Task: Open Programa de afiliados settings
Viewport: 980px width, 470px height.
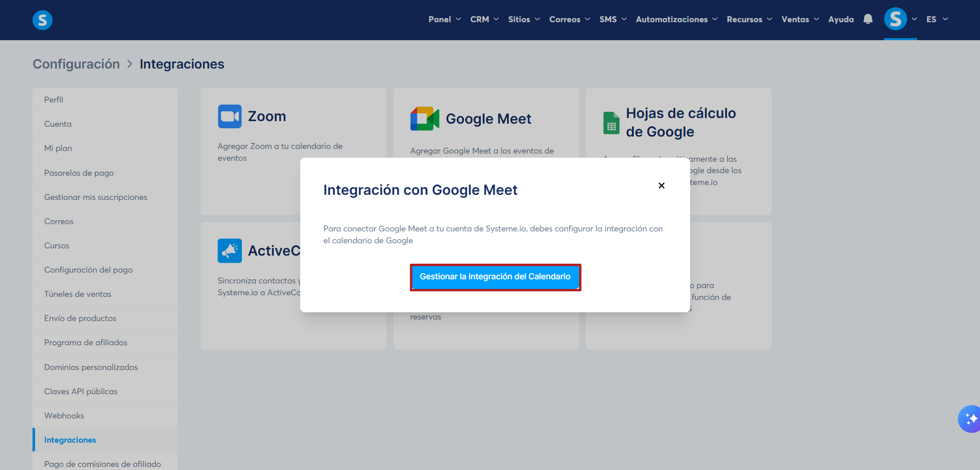Action: point(105,342)
